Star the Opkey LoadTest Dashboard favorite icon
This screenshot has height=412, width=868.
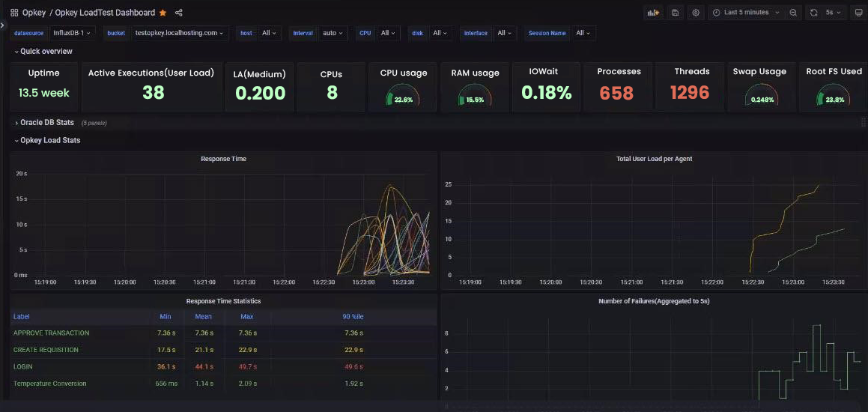pos(163,13)
